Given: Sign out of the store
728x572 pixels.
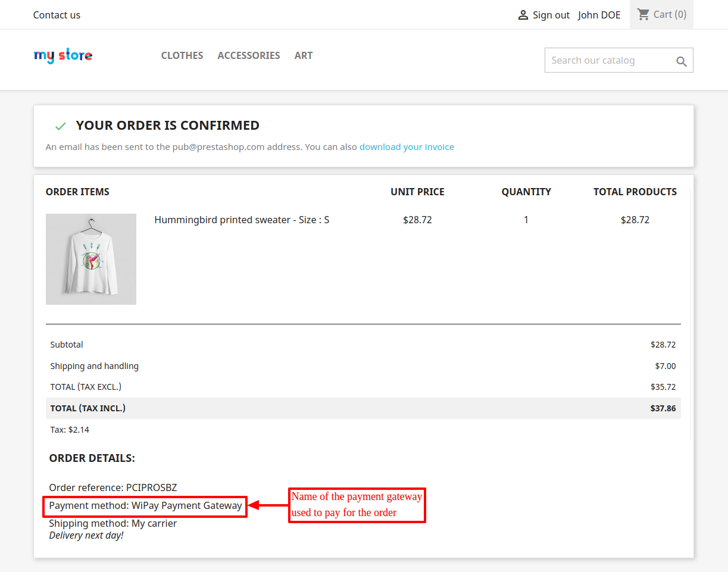Looking at the screenshot, I should pyautogui.click(x=551, y=14).
